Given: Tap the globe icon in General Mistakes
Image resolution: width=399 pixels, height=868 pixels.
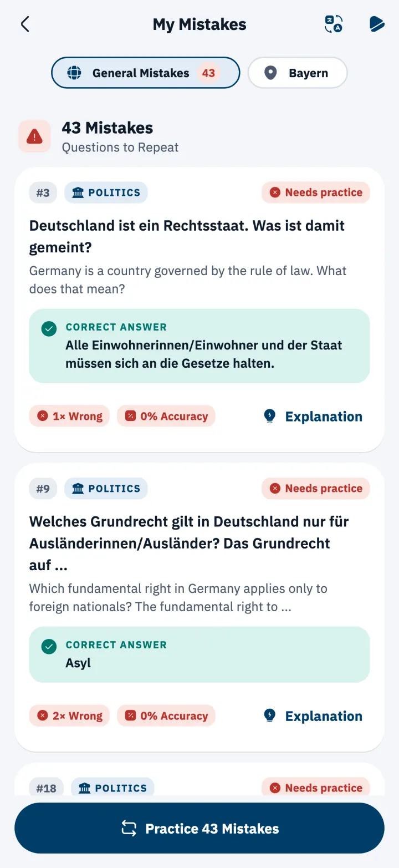Looking at the screenshot, I should click(x=74, y=73).
